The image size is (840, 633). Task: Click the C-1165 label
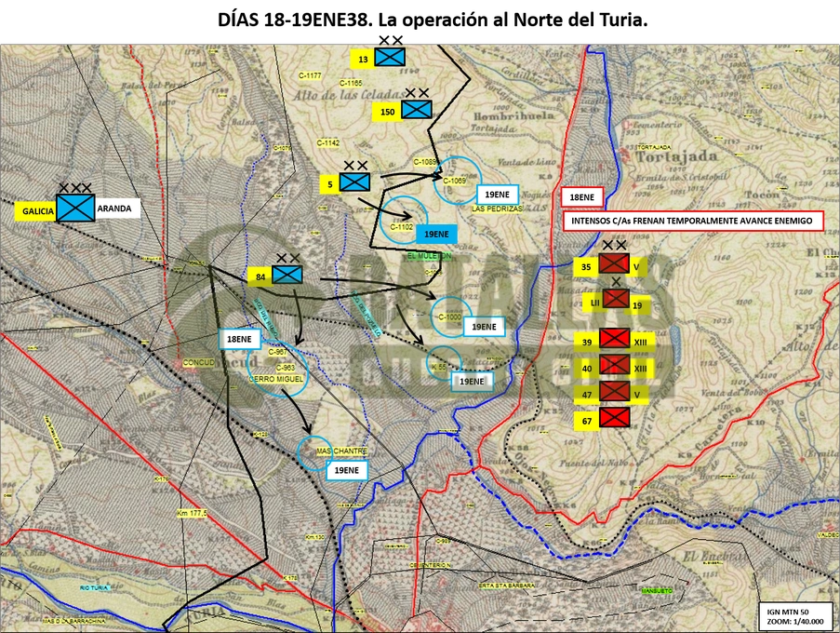pos(351,83)
